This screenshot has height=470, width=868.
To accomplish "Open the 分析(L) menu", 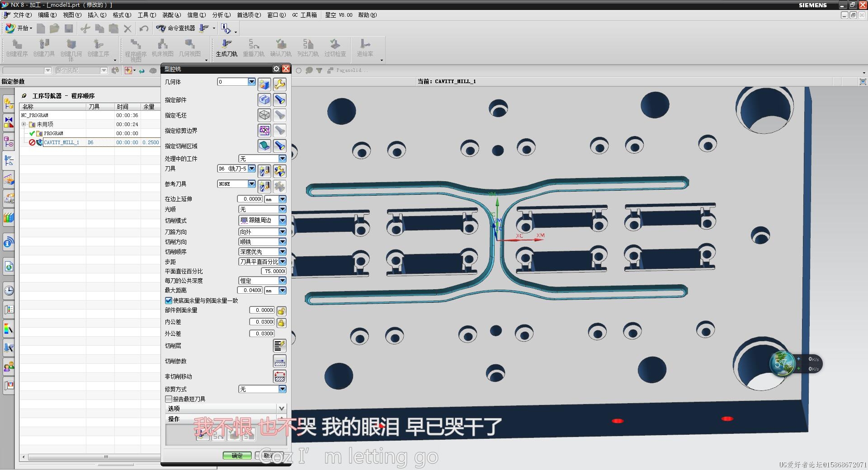I will 222,15.
